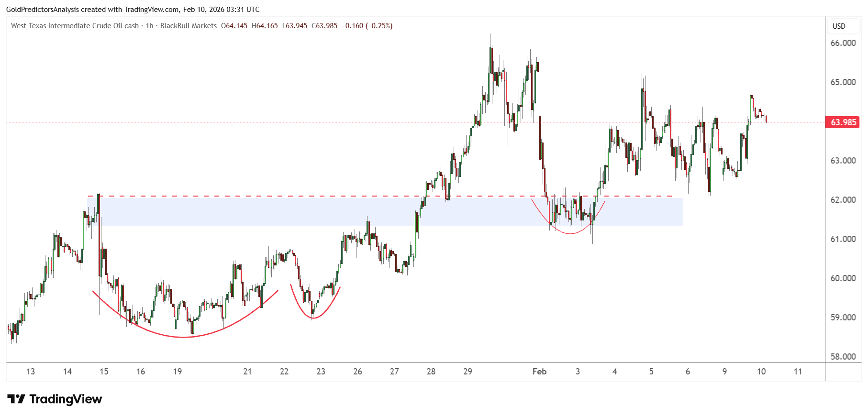This screenshot has height=417, width=868.
Task: Click date 27 on the time axis
Action: (394, 372)
